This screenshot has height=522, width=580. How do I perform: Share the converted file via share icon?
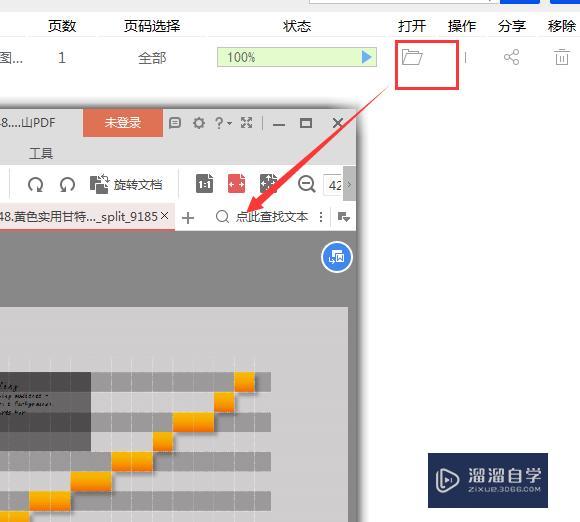click(x=512, y=57)
